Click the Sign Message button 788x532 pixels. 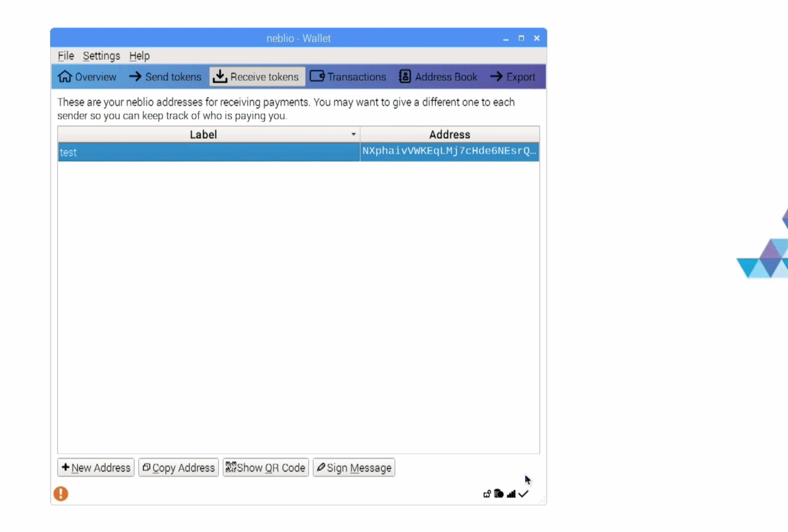pyautogui.click(x=354, y=467)
